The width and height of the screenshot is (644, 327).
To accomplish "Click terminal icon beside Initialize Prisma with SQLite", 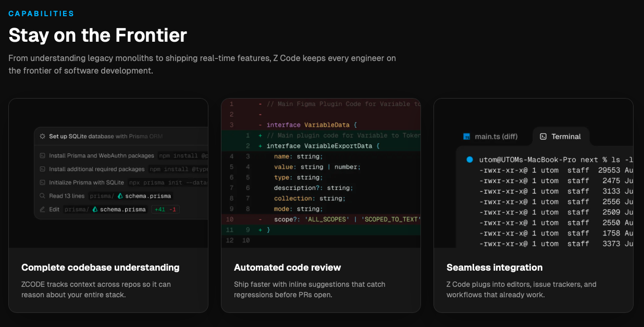I will [x=43, y=183].
